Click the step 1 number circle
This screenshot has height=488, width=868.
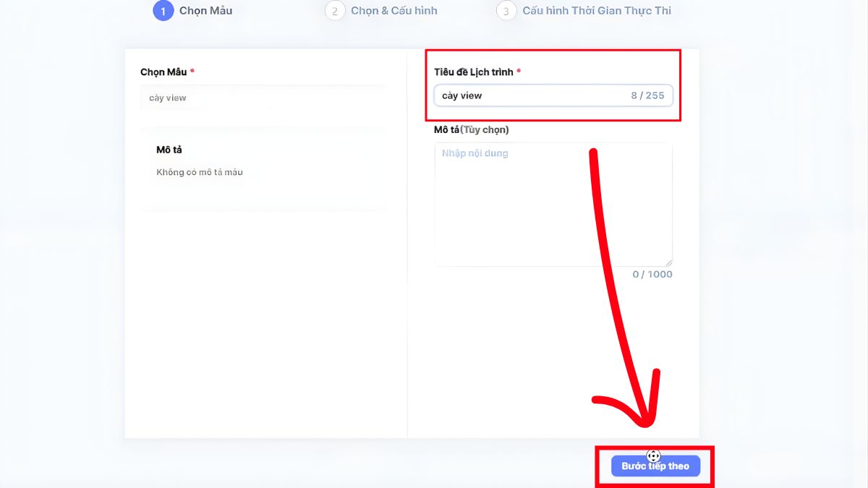(x=163, y=11)
